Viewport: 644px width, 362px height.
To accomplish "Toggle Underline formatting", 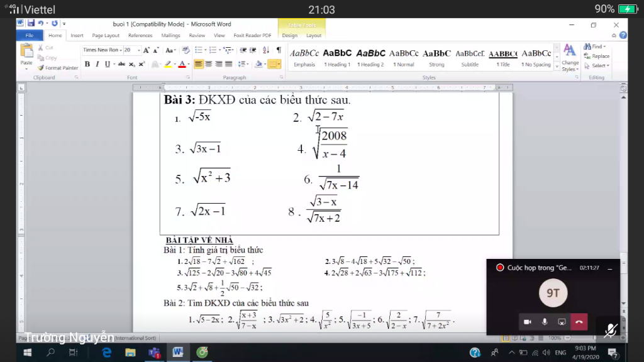I will (x=107, y=64).
